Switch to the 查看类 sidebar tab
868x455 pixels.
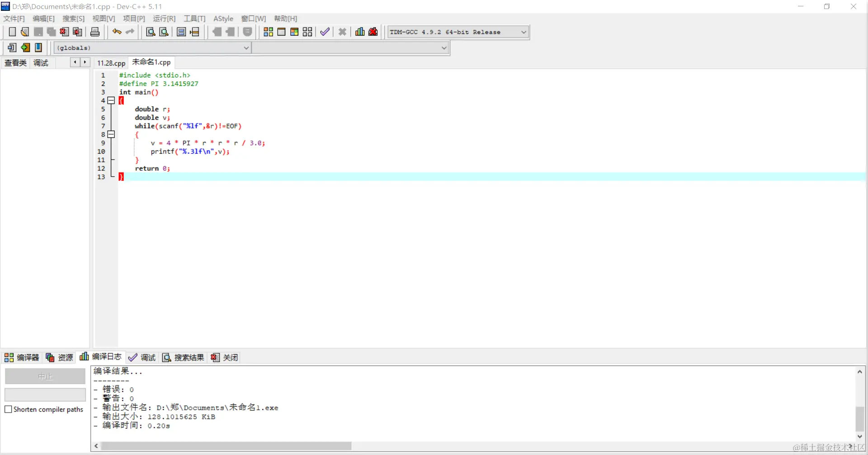[x=15, y=63]
